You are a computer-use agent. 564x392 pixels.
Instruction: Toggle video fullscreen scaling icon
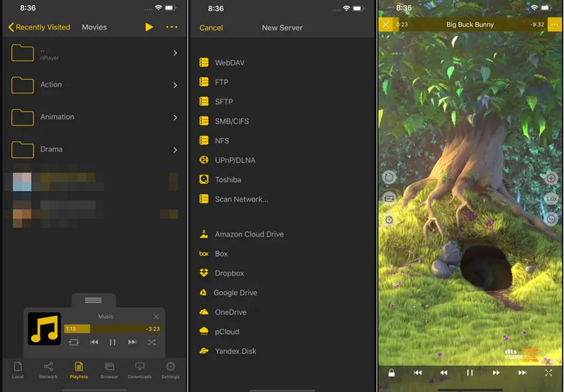(548, 372)
